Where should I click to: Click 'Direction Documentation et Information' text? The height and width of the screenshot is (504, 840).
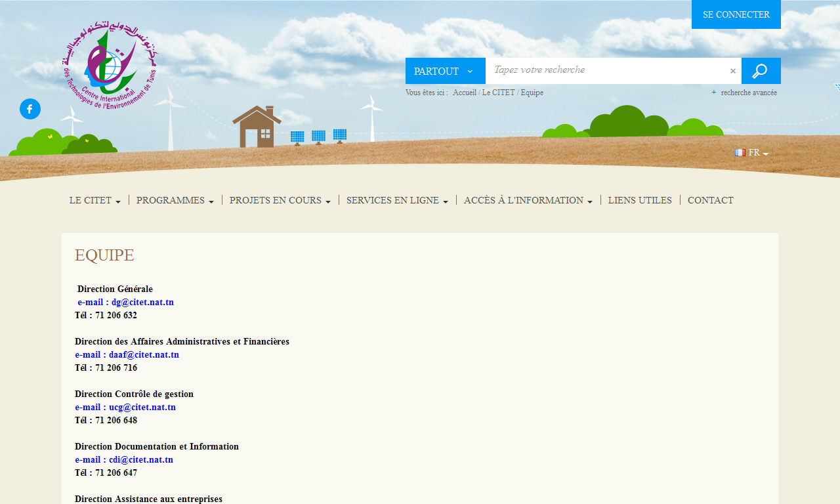click(x=157, y=447)
